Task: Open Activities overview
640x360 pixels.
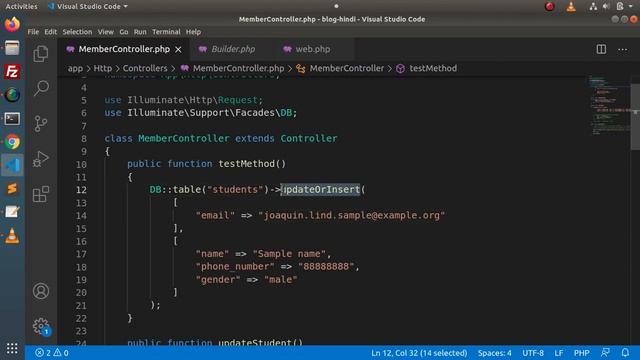Action: click(x=21, y=7)
